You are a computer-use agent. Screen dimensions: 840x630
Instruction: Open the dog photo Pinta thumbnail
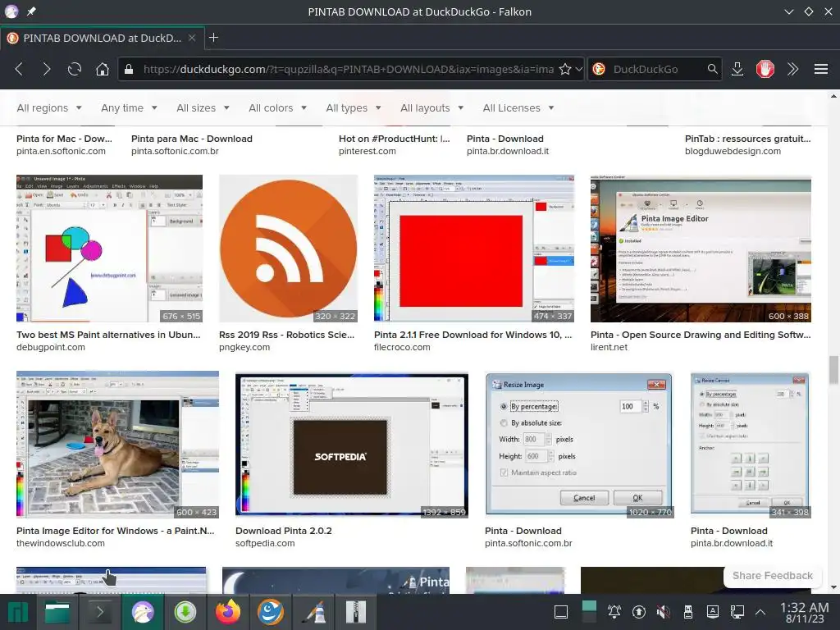[117, 444]
